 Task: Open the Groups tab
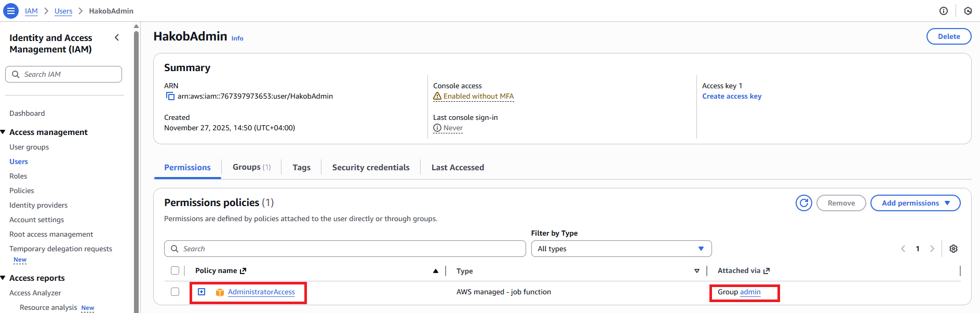tap(251, 167)
